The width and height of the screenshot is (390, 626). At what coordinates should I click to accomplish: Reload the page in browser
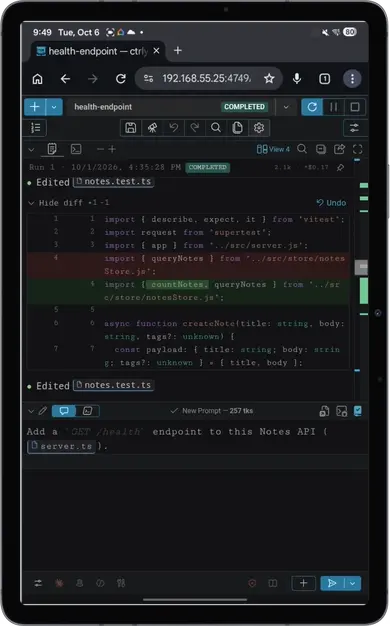[x=121, y=79]
